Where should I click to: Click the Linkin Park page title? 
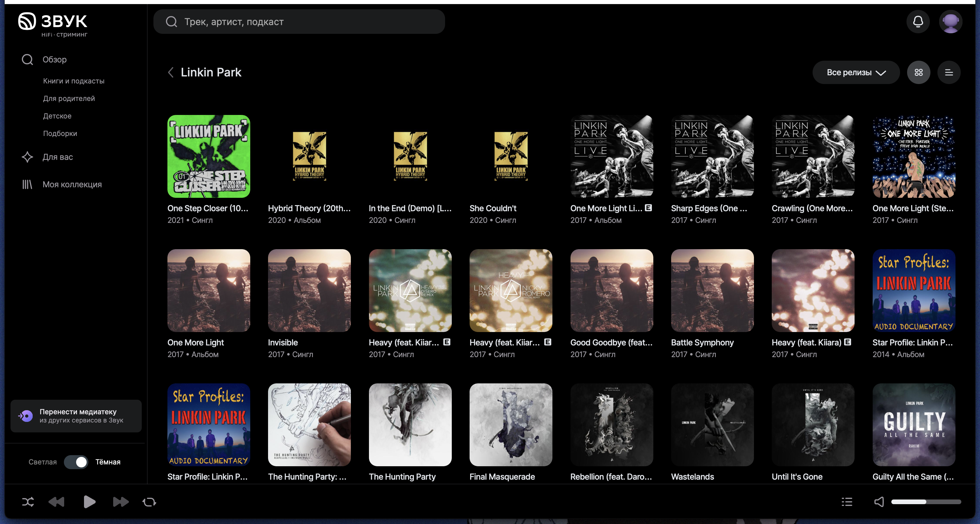pos(211,72)
